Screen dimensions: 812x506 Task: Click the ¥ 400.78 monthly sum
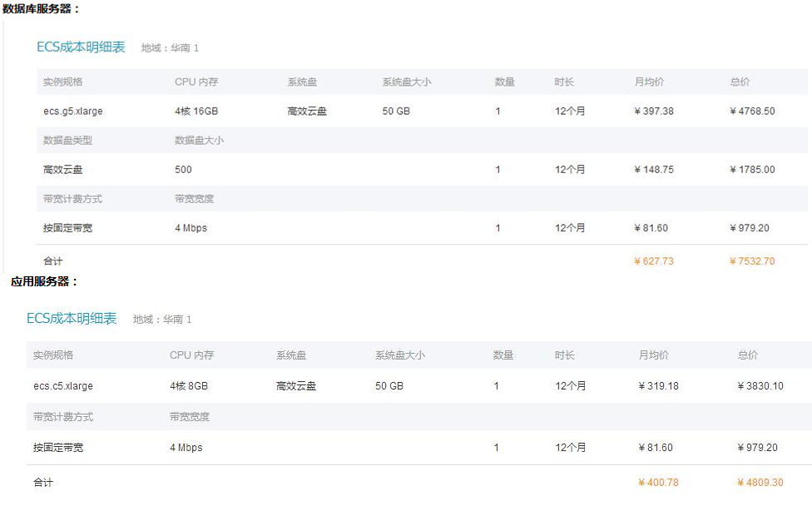pos(658,483)
